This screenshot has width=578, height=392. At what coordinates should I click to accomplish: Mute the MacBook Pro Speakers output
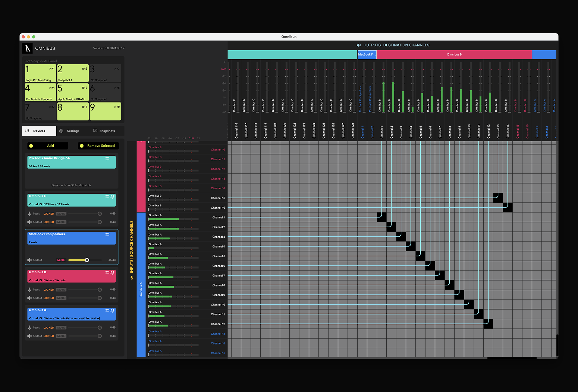point(61,260)
